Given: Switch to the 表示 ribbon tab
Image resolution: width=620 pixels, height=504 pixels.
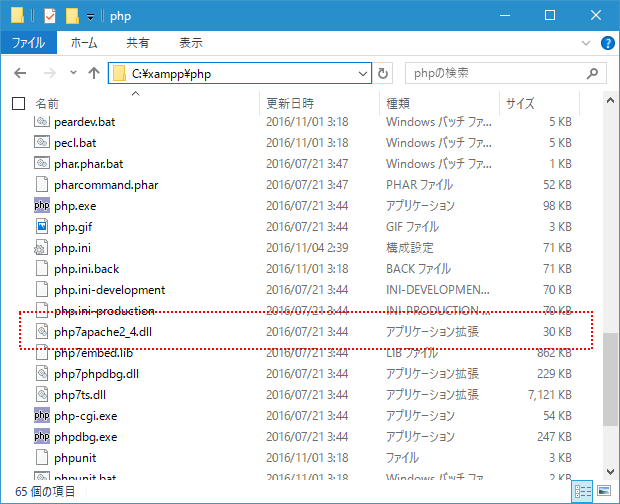Looking at the screenshot, I should click(x=191, y=42).
